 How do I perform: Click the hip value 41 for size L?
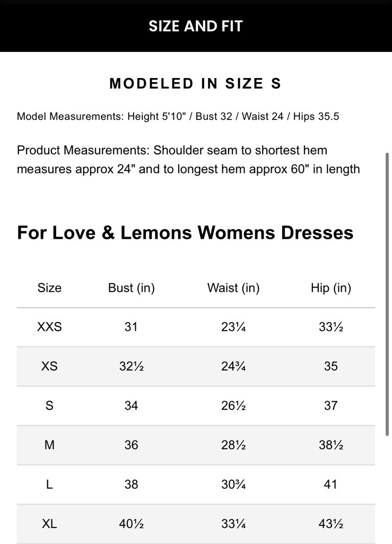[x=330, y=484]
